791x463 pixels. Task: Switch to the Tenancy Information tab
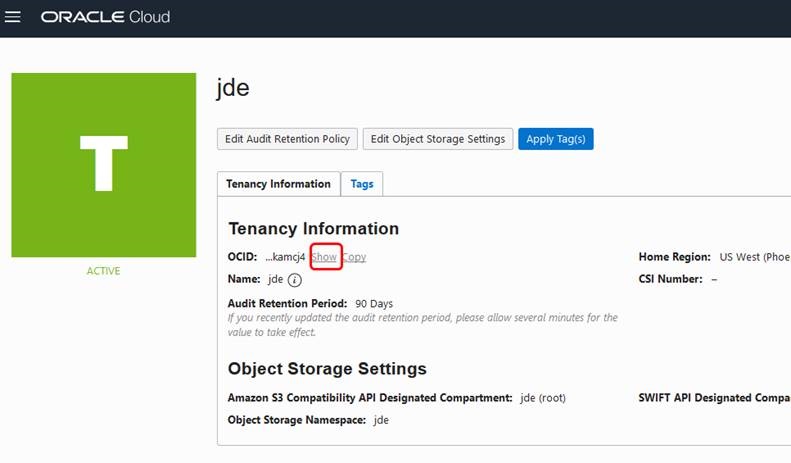(278, 184)
